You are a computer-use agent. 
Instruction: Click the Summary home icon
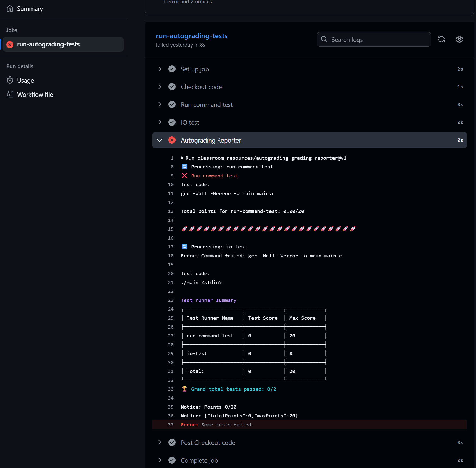(10, 9)
